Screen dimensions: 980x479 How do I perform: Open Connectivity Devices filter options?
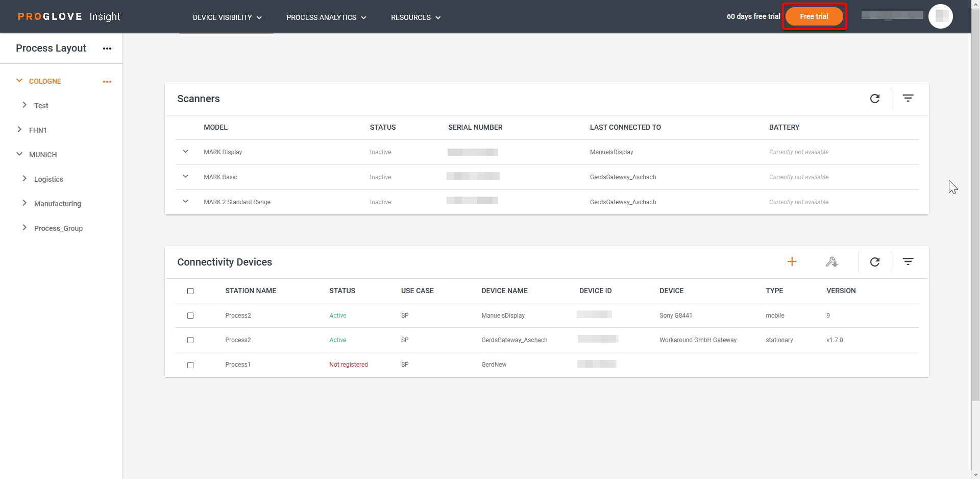click(908, 262)
